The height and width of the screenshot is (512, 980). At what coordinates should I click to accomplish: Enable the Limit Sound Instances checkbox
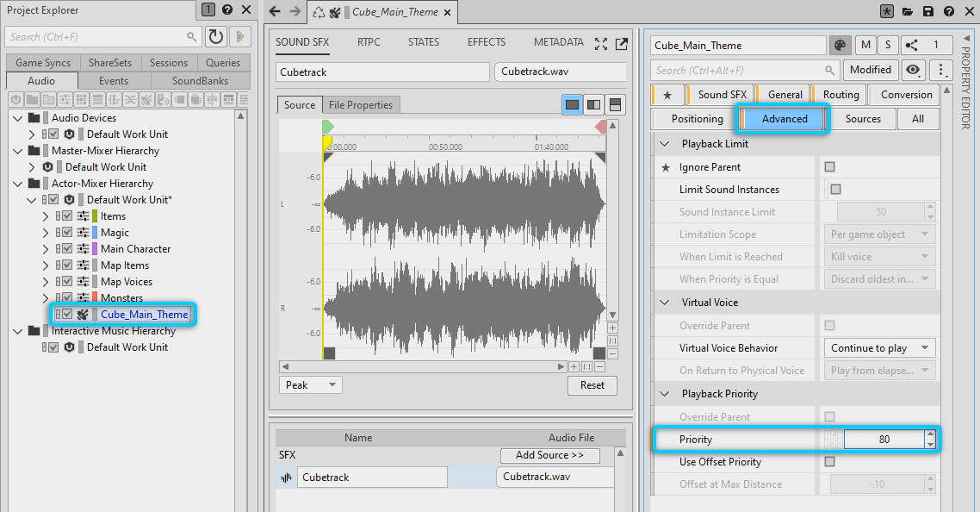pyautogui.click(x=834, y=190)
